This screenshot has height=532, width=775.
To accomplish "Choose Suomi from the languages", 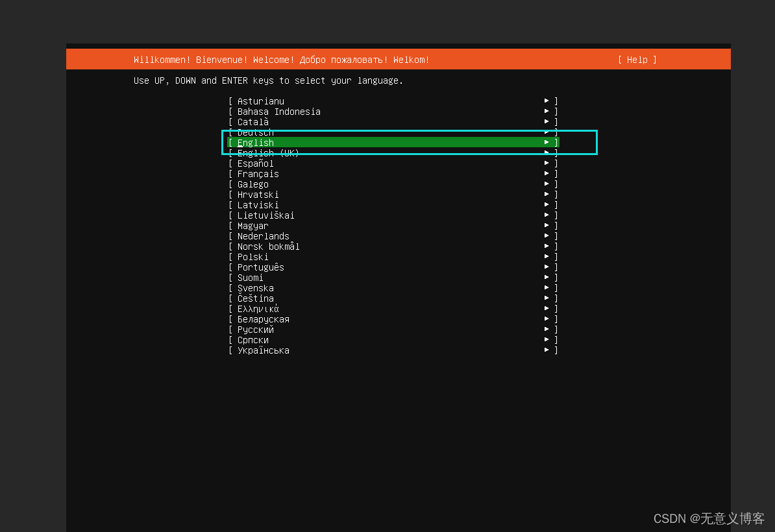I will click(x=249, y=277).
